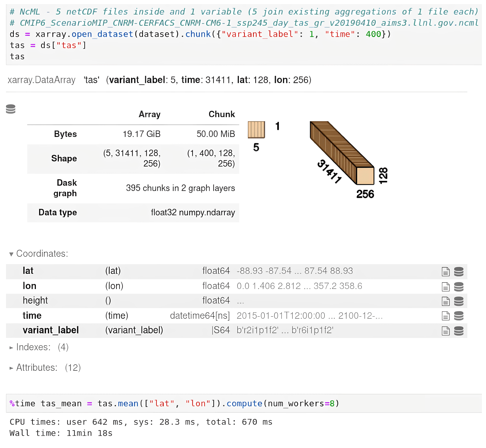Show height coordinate attributes
Image resolution: width=486 pixels, height=448 pixels.
pos(445,301)
